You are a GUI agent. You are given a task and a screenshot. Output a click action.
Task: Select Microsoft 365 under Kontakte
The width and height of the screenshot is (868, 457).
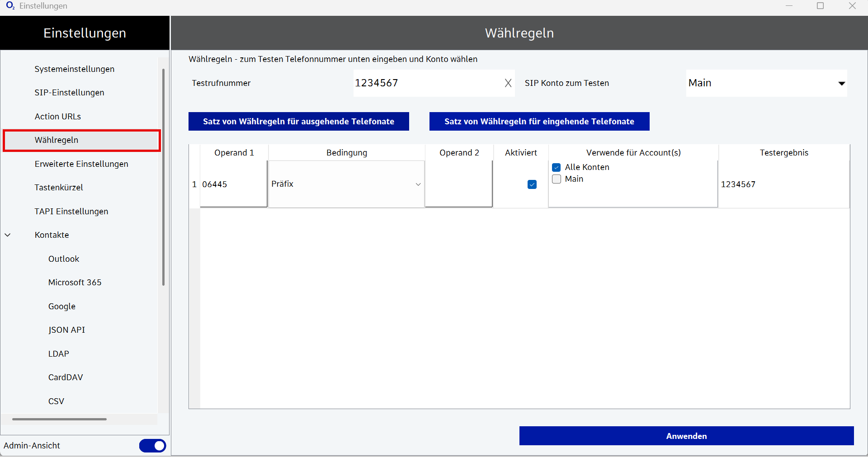(x=75, y=283)
